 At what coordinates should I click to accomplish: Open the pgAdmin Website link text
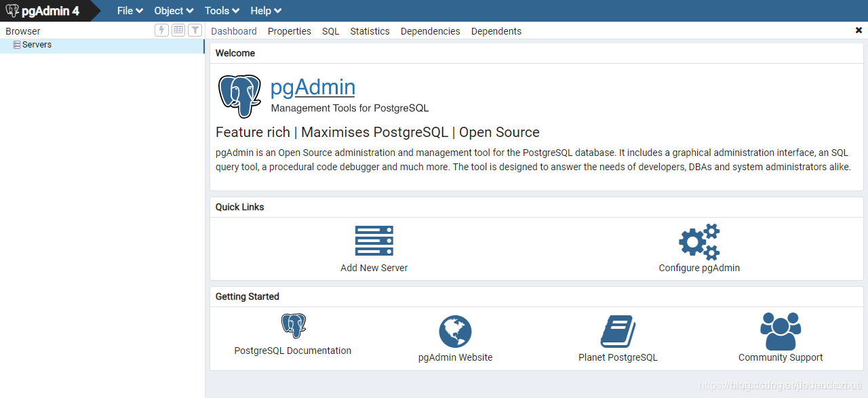pyautogui.click(x=456, y=357)
